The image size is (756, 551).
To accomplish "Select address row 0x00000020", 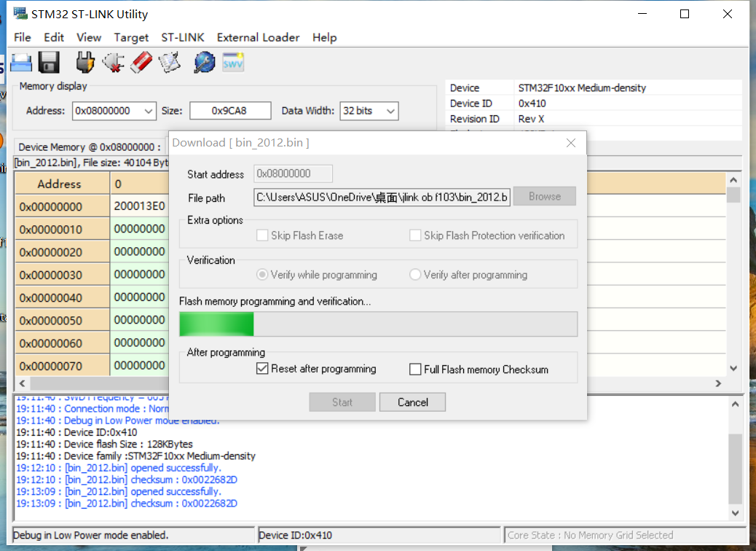I will (62, 252).
